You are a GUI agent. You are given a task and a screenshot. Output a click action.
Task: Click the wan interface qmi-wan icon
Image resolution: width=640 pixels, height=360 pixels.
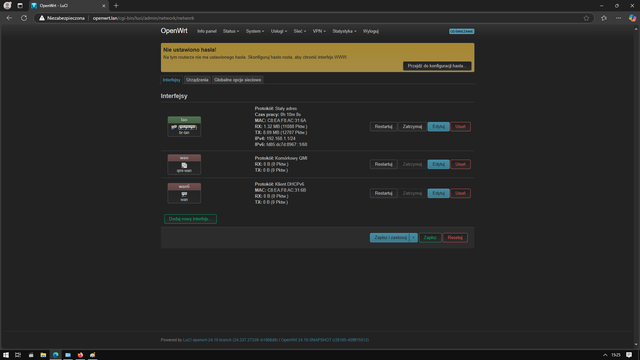pos(184,165)
